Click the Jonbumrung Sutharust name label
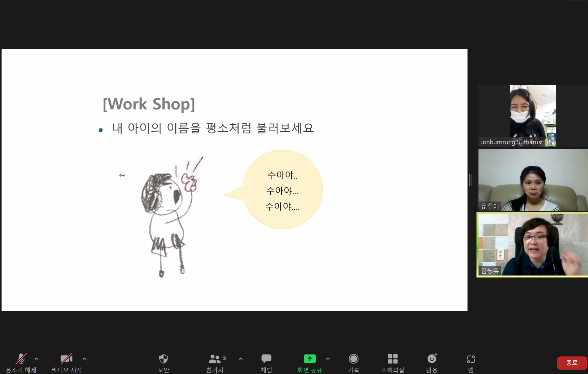The image size is (588, 374). [x=512, y=142]
